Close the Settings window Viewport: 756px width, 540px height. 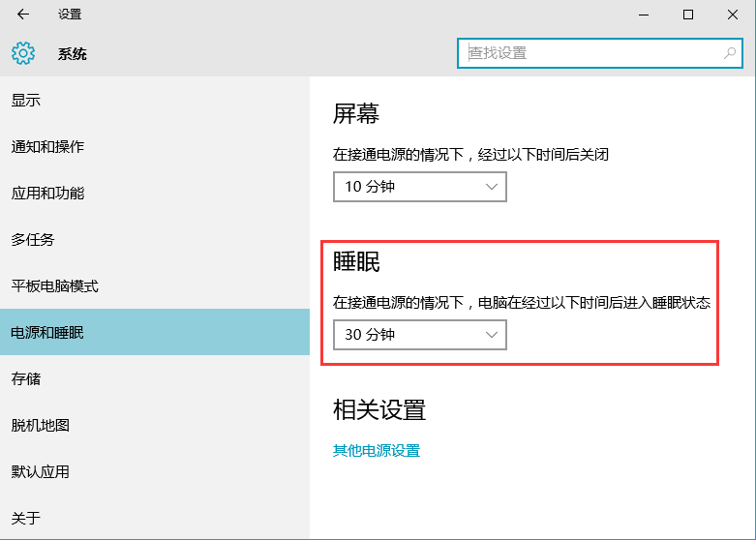(x=733, y=15)
